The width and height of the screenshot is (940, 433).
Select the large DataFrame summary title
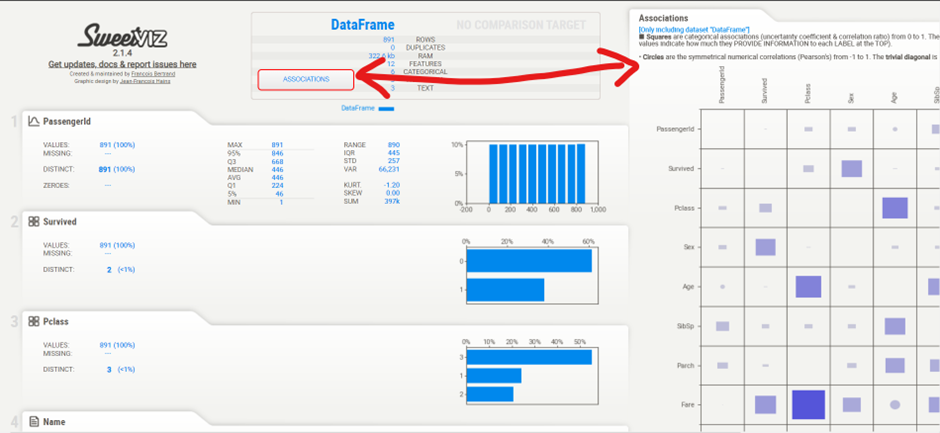[x=363, y=25]
